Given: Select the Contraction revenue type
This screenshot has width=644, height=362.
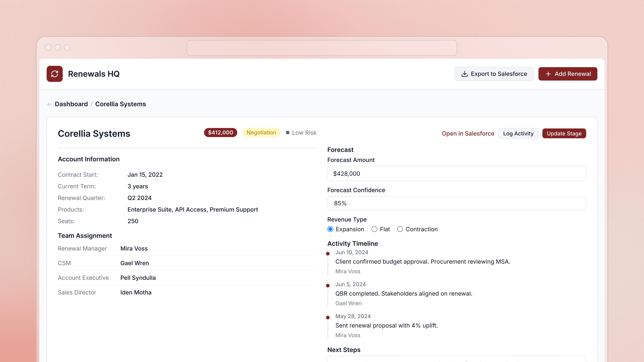Looking at the screenshot, I should click(400, 229).
